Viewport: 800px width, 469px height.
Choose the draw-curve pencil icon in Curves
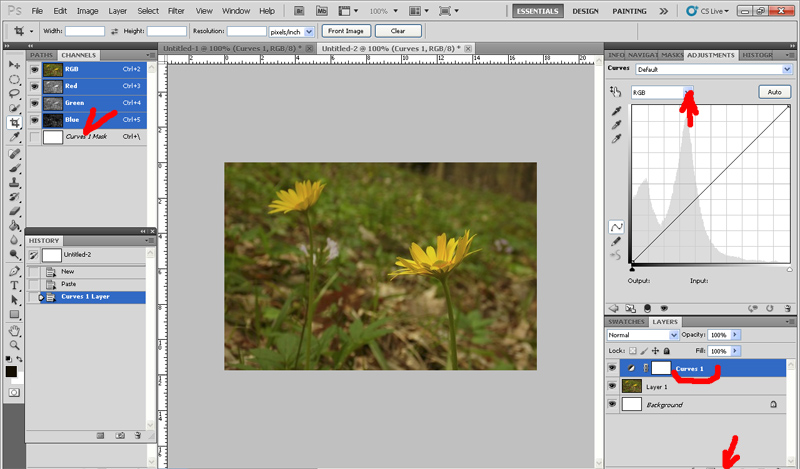616,241
